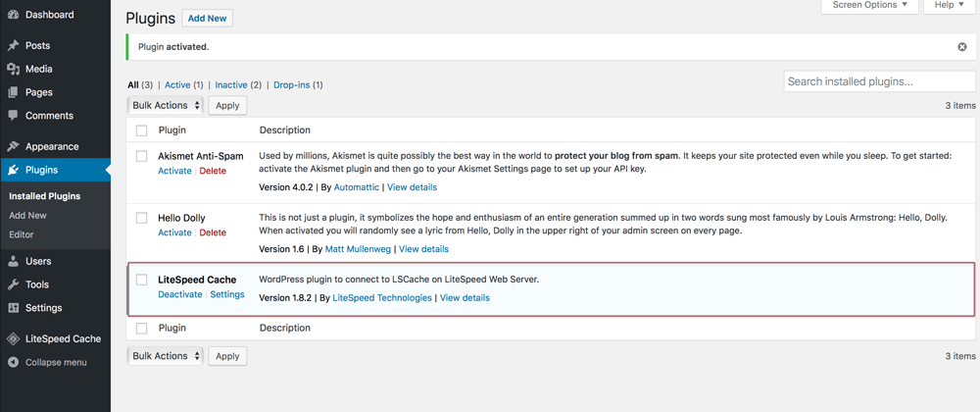The width and height of the screenshot is (980, 412).
Task: Click the Media library icon
Action: [x=13, y=69]
